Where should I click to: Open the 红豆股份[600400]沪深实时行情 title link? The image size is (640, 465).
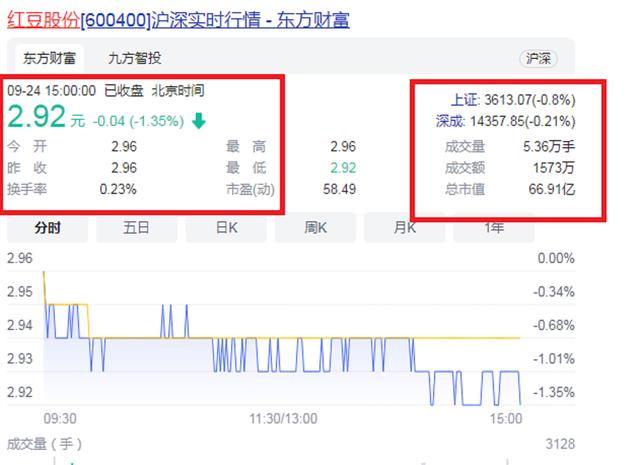click(178, 20)
